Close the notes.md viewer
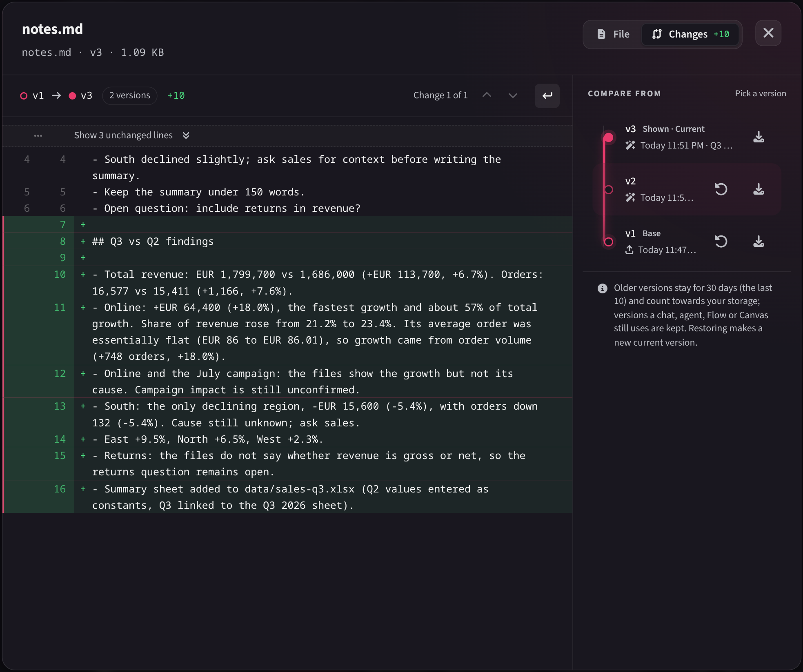The height and width of the screenshot is (672, 803). pos(768,33)
